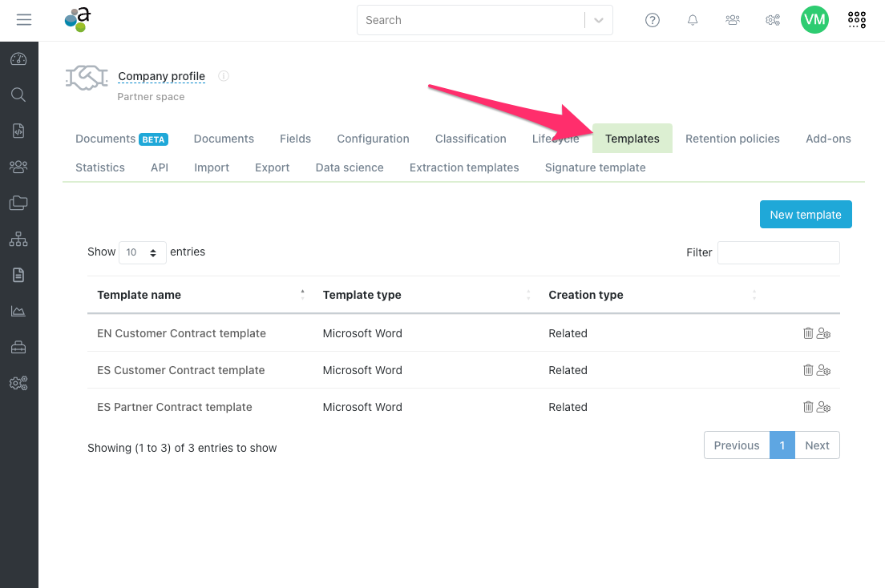
Task: Click the New template button
Action: (806, 215)
